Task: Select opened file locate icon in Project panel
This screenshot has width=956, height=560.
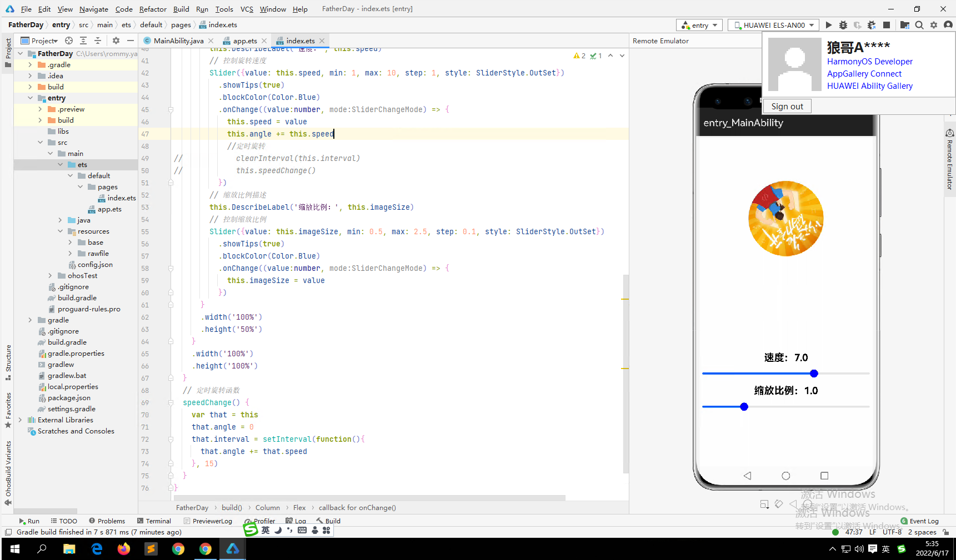Action: (69, 41)
